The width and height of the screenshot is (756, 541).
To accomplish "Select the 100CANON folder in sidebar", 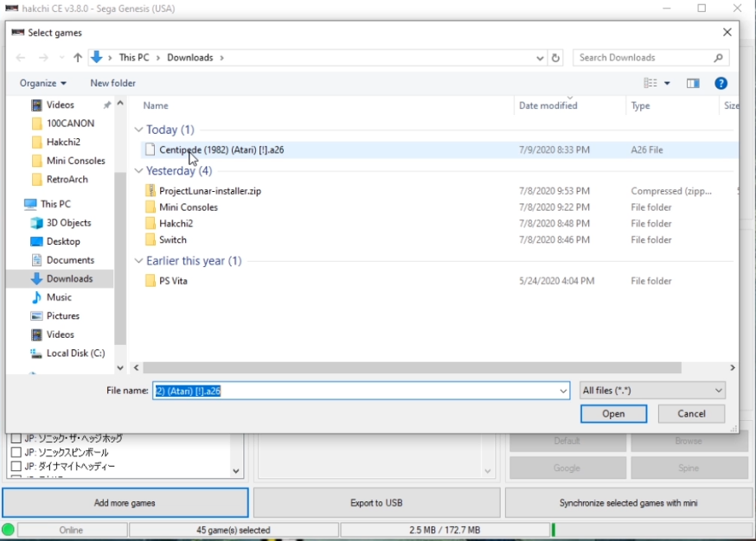I will pos(70,124).
